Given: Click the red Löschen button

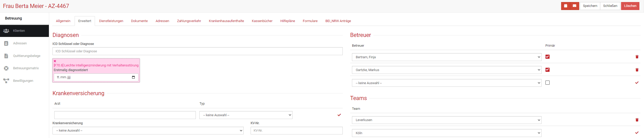Looking at the screenshot, I should 630,6.
